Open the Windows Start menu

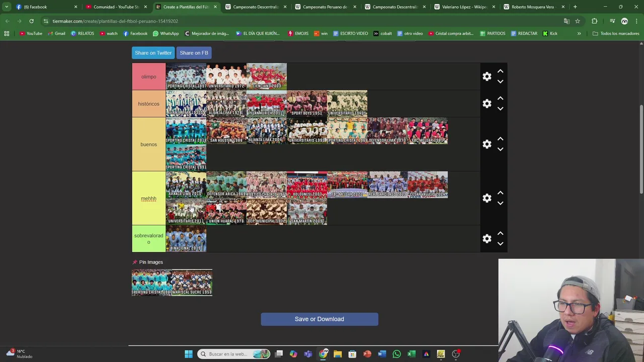coord(189,354)
